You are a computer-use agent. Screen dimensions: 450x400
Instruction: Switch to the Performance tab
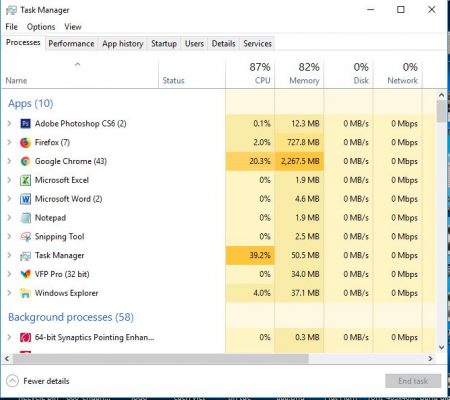tap(71, 44)
